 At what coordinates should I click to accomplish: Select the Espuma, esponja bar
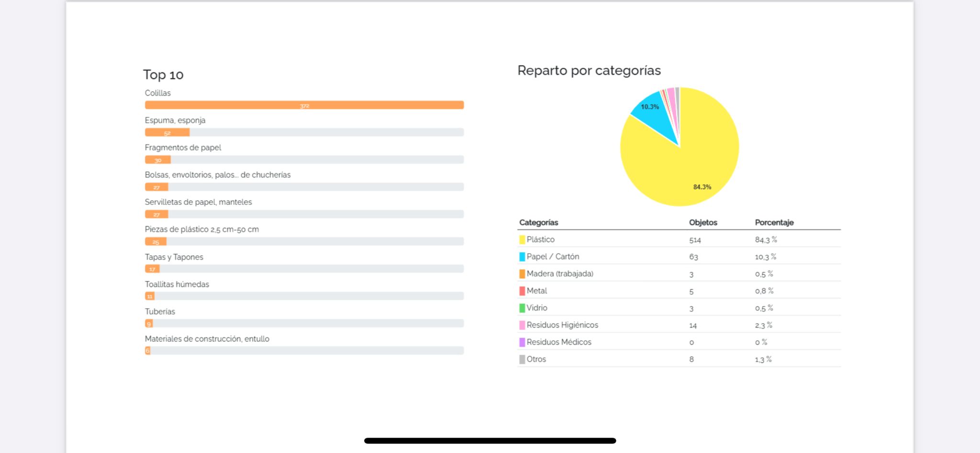[167, 132]
